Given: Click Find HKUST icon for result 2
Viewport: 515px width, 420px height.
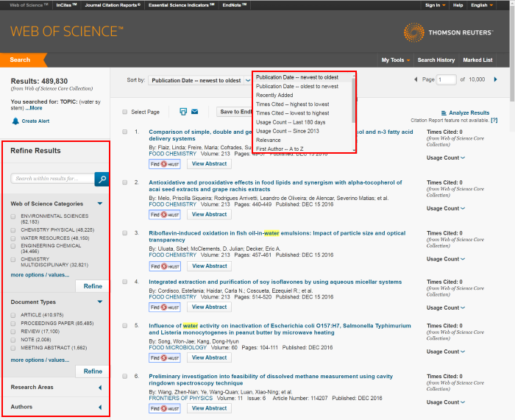Looking at the screenshot, I should point(165,215).
